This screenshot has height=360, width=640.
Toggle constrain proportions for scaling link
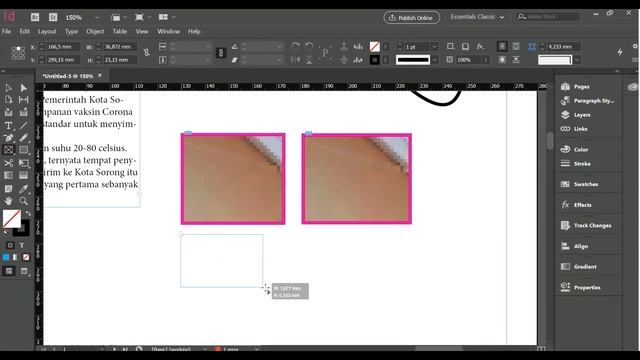point(221,53)
